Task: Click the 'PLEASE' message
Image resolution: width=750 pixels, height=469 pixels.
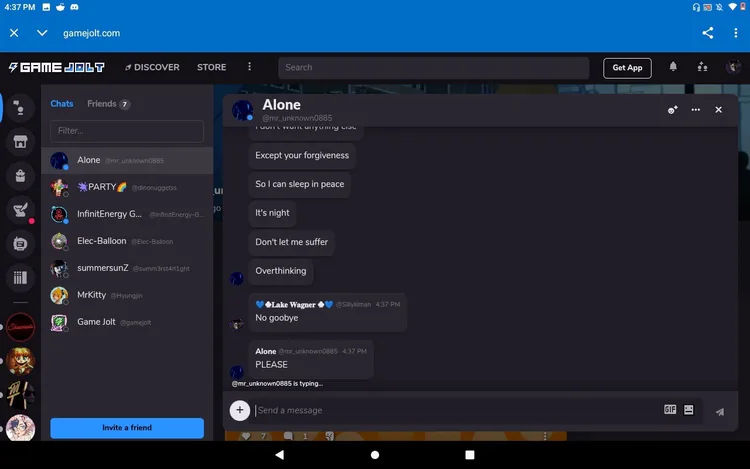Action: (x=271, y=365)
